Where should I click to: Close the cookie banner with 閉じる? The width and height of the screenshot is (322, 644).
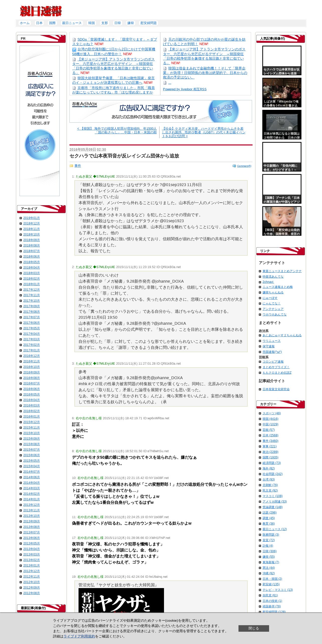point(254,628)
